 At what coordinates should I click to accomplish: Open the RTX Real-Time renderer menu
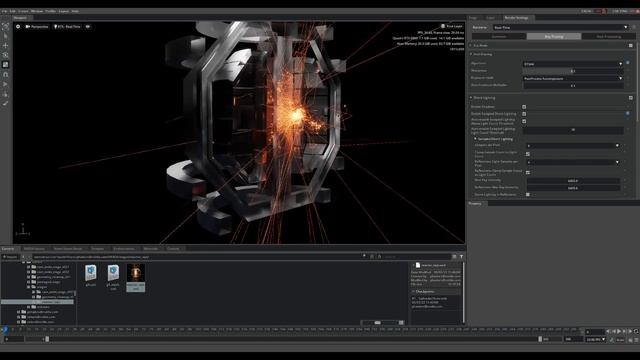click(67, 27)
